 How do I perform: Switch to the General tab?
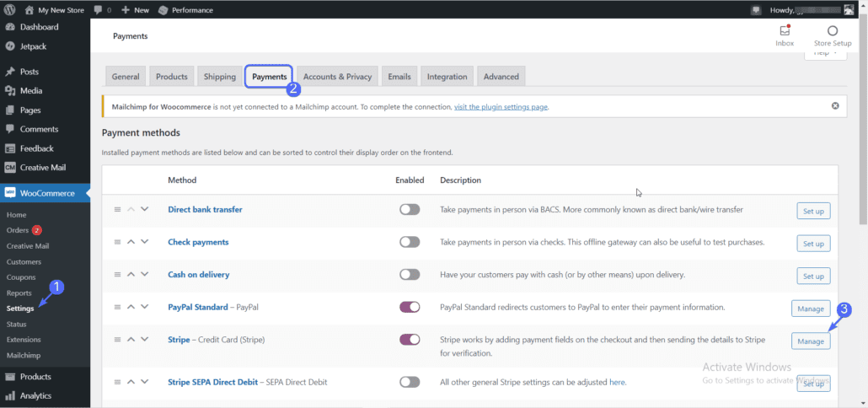tap(126, 77)
